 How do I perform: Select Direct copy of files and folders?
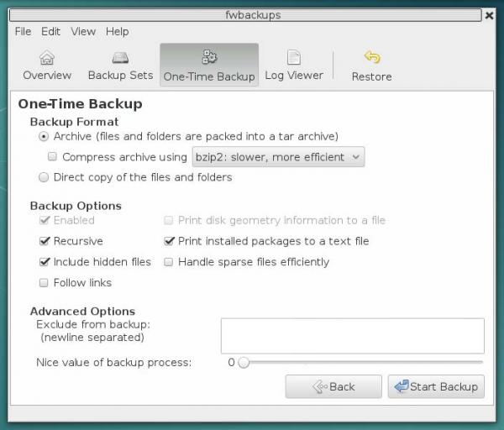point(44,177)
